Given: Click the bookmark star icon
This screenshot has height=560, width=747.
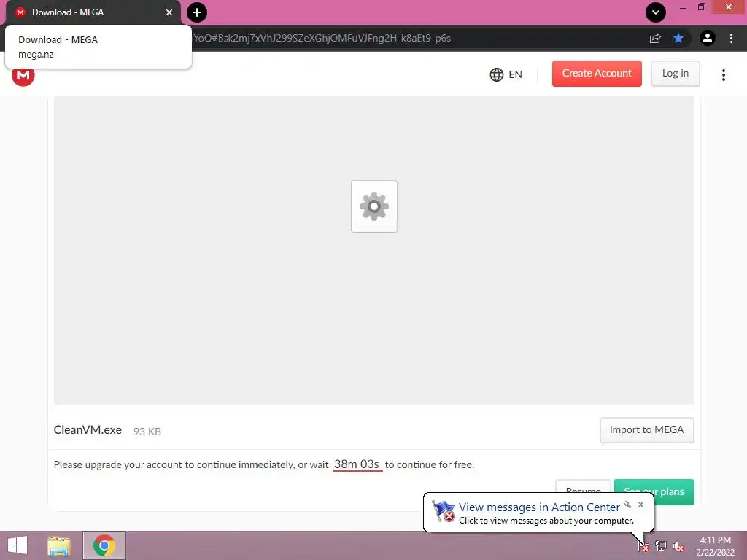Looking at the screenshot, I should (x=678, y=38).
